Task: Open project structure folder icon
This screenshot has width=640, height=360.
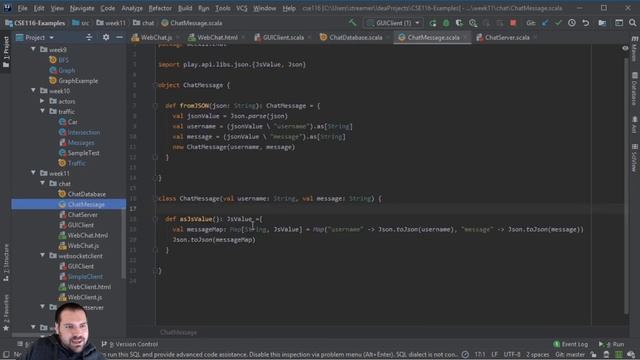Action: click(x=602, y=23)
